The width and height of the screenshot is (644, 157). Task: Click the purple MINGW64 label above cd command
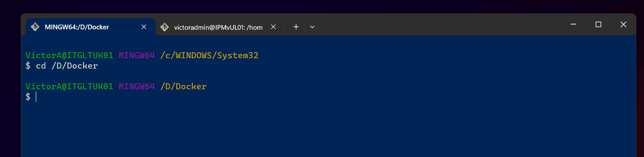pyautogui.click(x=137, y=56)
